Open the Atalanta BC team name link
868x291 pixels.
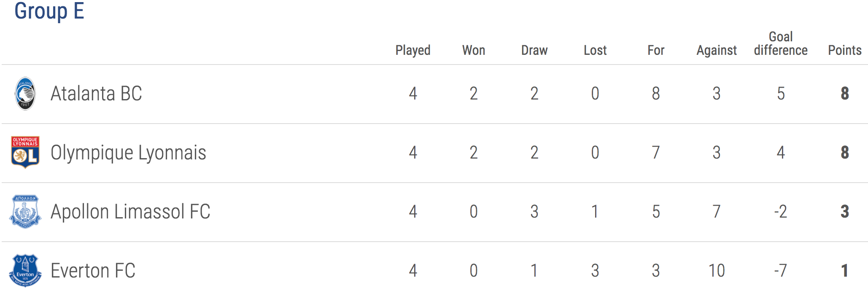96,94
